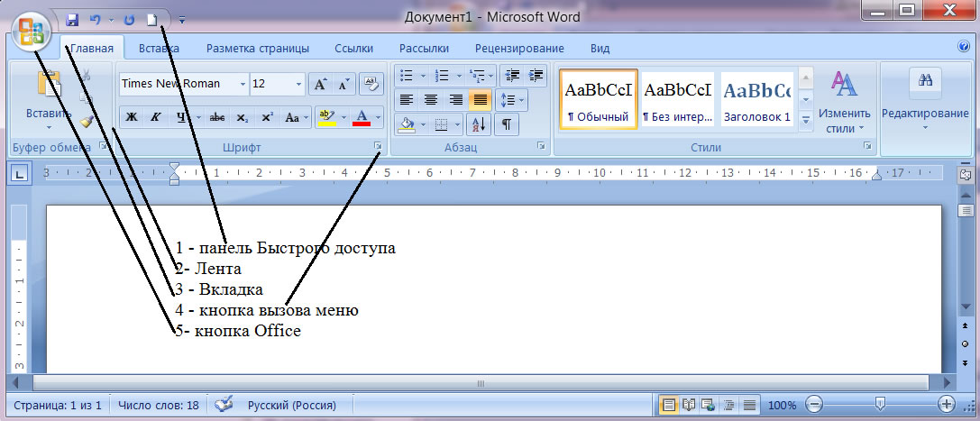Click the Undo arrow icon

tap(95, 19)
